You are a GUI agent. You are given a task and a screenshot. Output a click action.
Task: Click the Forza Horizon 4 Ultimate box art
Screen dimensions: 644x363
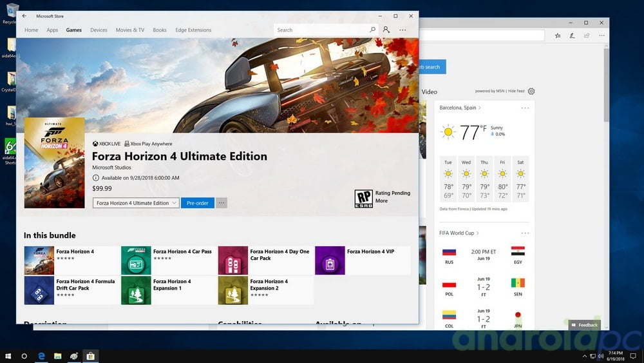point(54,162)
